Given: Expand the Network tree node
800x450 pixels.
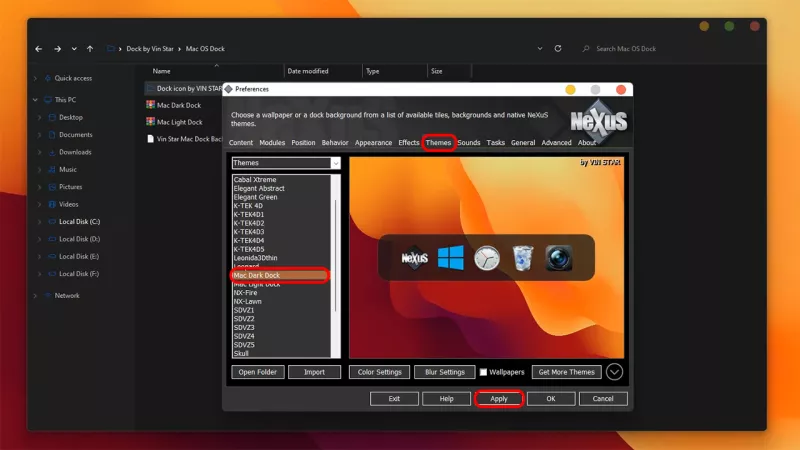Looking at the screenshot, I should pyautogui.click(x=35, y=295).
